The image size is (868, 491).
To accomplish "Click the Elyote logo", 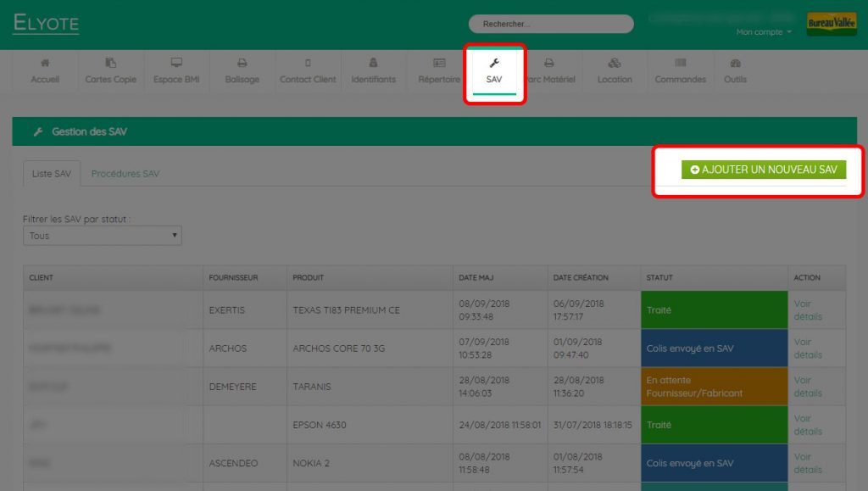I will pyautogui.click(x=46, y=23).
